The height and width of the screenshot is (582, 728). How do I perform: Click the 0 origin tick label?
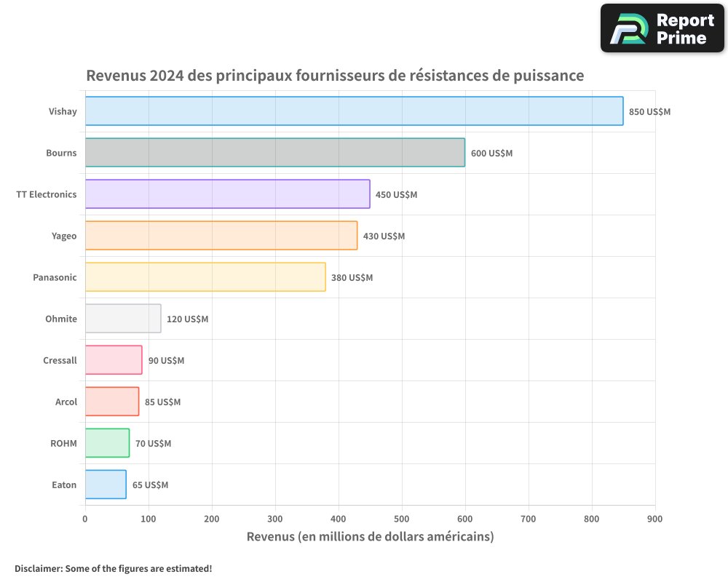click(85, 519)
